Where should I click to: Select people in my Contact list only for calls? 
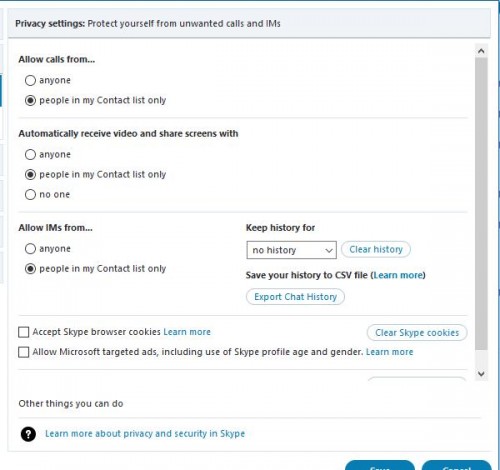30,100
